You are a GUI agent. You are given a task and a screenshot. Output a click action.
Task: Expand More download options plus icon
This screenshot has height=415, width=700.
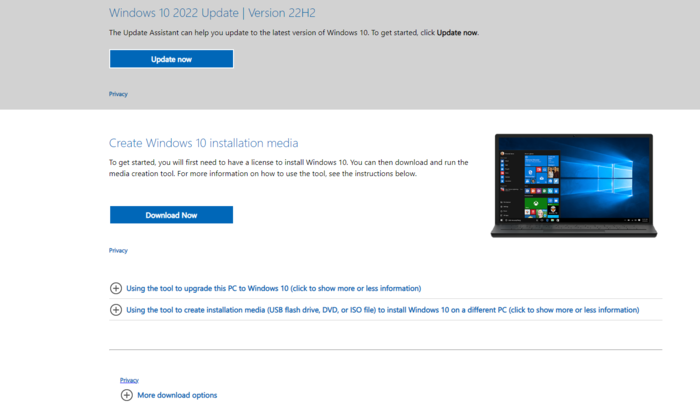point(127,395)
